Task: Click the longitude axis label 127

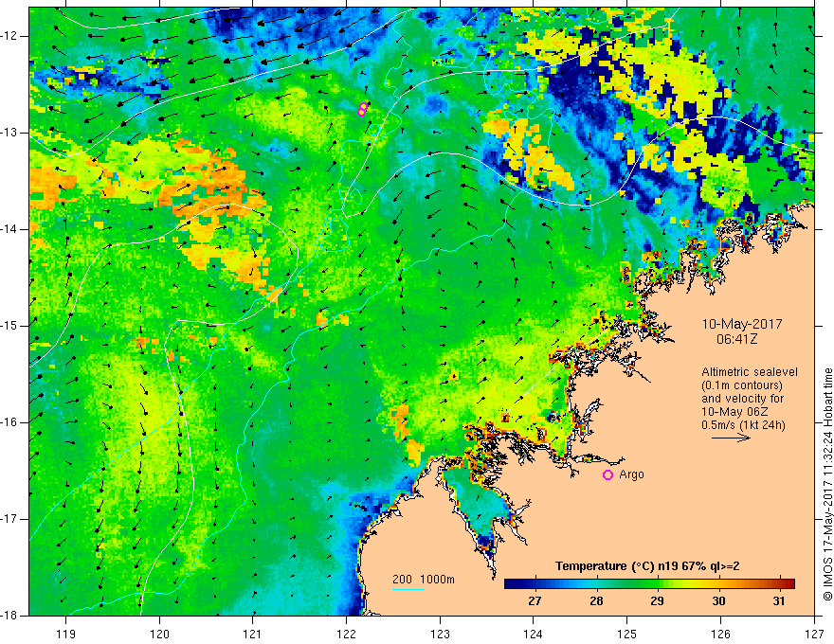Action: click(814, 634)
